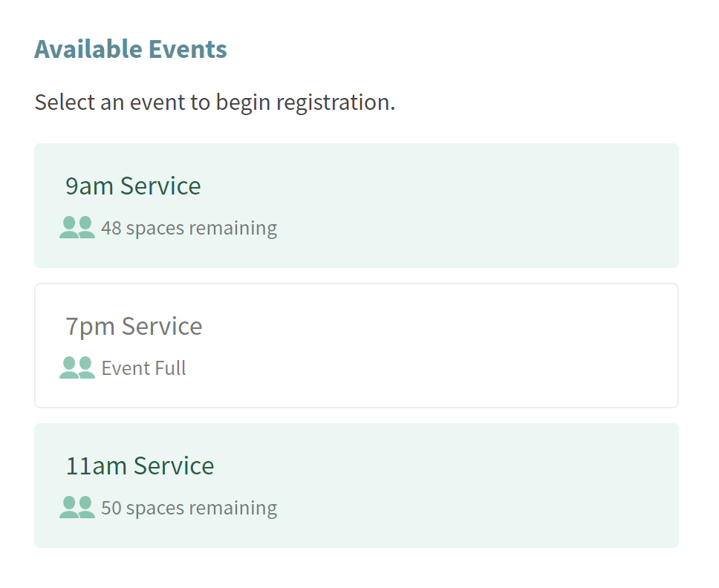This screenshot has height=588, width=719.
Task: Click the Event Full label
Action: point(144,367)
